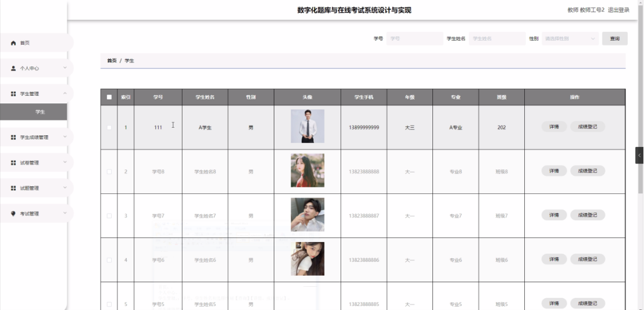
Task: Focus the 学号 search input field
Action: point(415,38)
